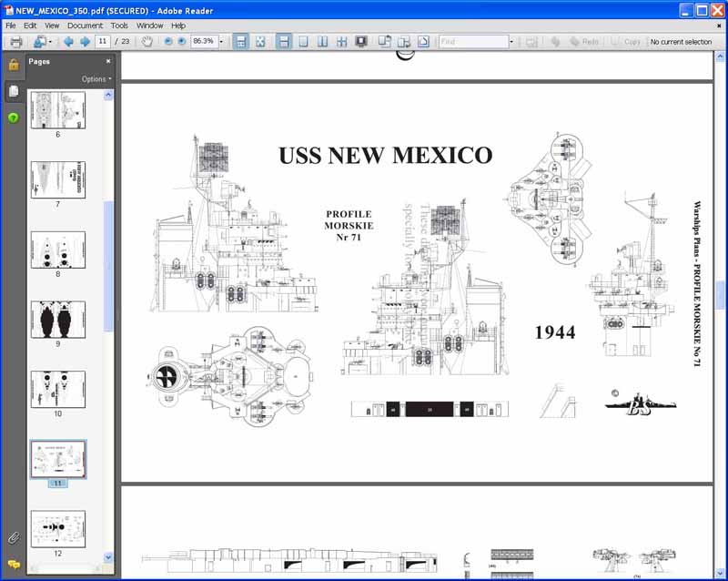Go to the previous page with the left arrow
The height and width of the screenshot is (581, 728).
click(69, 42)
